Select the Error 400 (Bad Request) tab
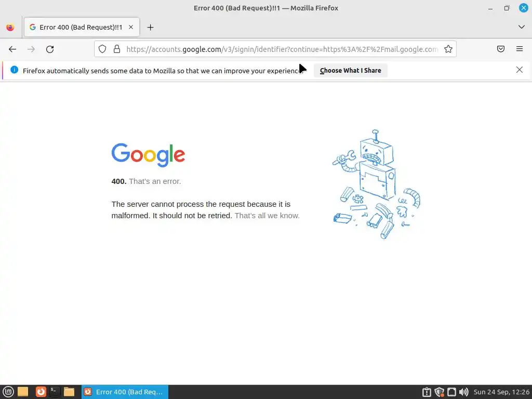Screen dimensions: 532x399 click(82, 27)
